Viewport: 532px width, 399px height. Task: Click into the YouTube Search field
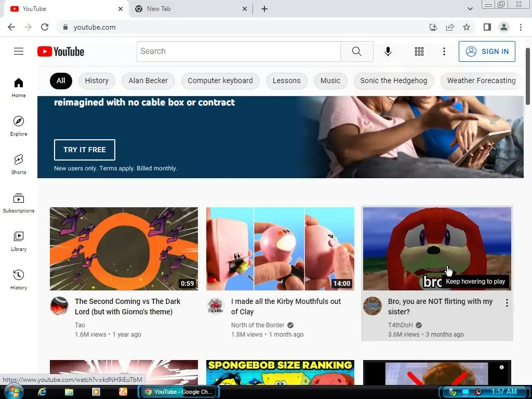pos(238,51)
